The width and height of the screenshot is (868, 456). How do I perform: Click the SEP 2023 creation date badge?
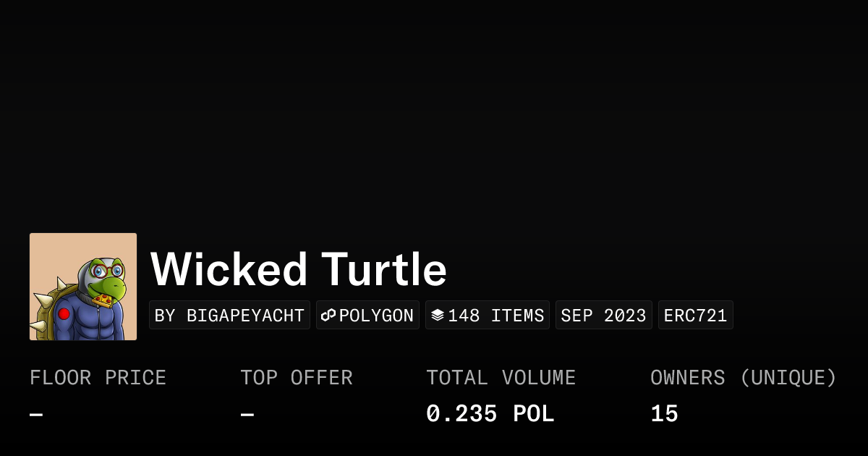coord(603,316)
